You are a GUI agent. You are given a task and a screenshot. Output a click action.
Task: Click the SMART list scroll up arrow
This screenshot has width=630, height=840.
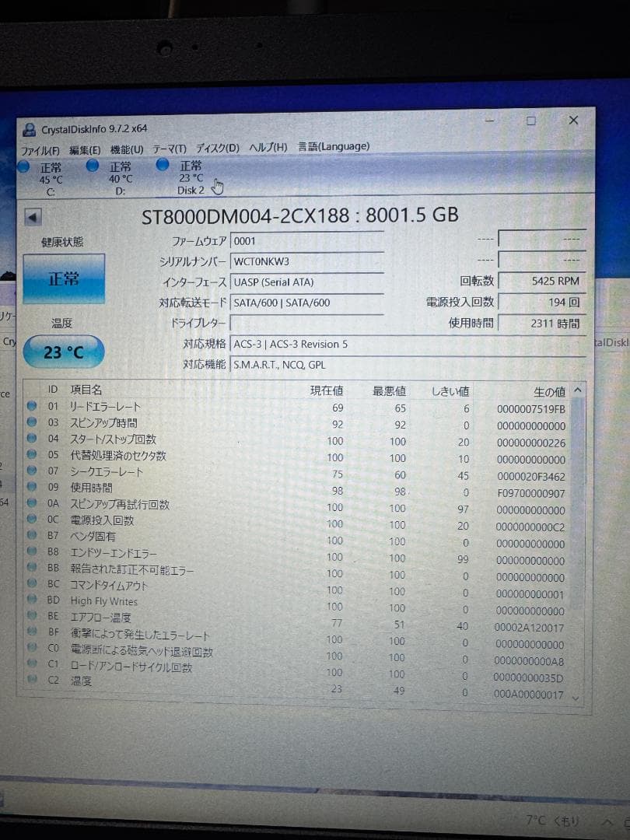(577, 390)
